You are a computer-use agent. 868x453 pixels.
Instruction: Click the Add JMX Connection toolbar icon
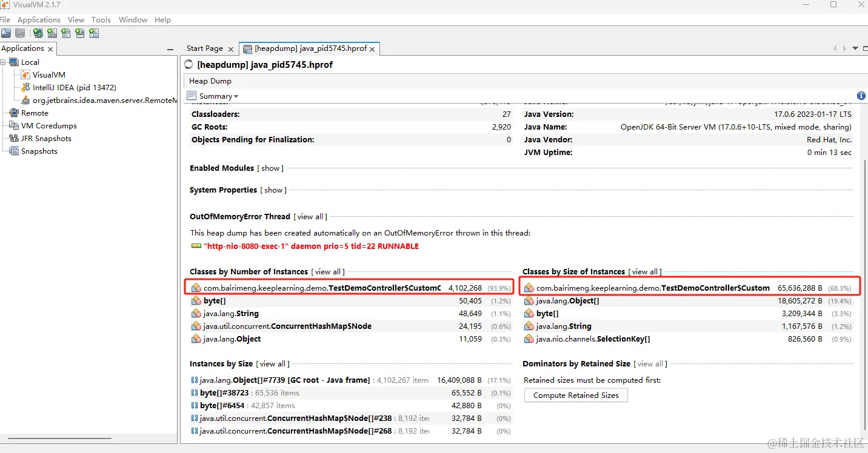(x=52, y=33)
